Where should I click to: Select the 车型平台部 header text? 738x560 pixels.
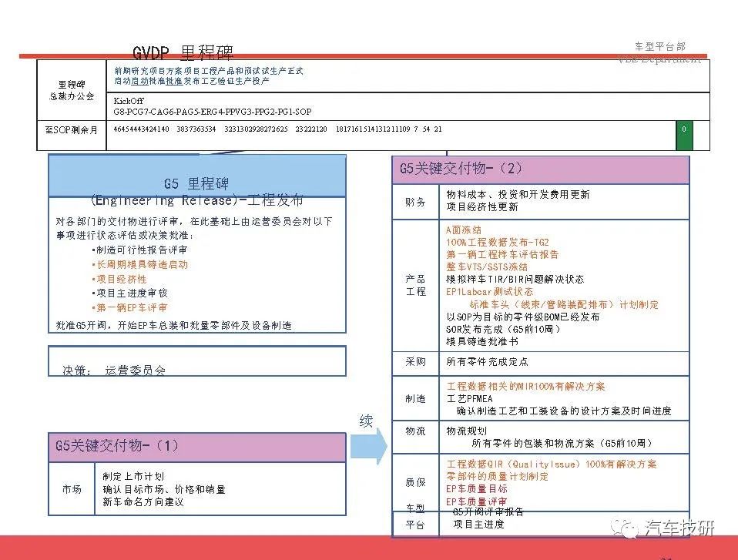[660, 46]
